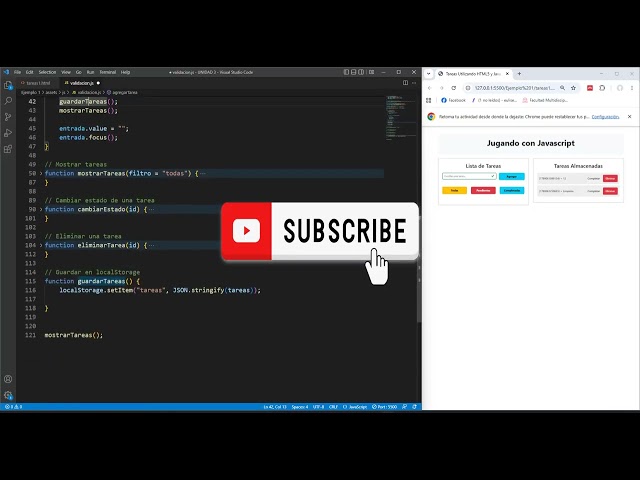640x480 pixels.
Task: Open Chrome's three-dot menu
Action: tap(632, 88)
